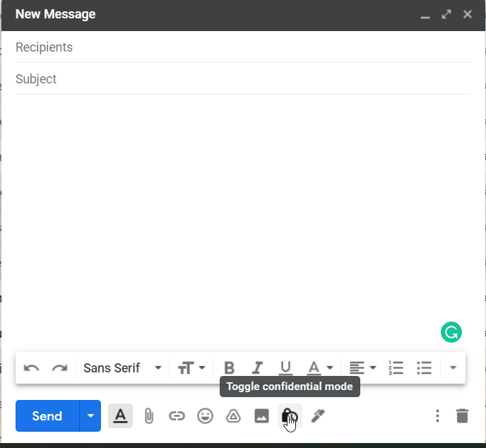The height and width of the screenshot is (448, 486).
Task: Open the Send options dropdown arrow
Action: pos(90,415)
